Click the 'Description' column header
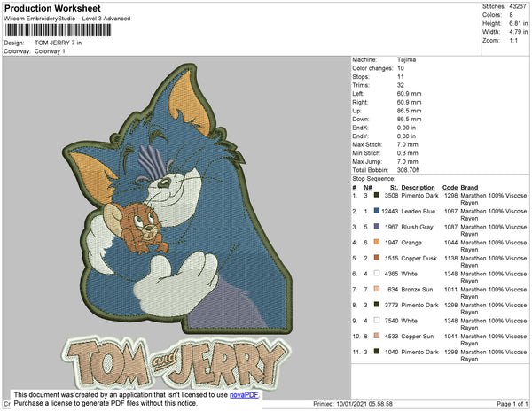Viewport: 532px width, 411px height. (418, 188)
